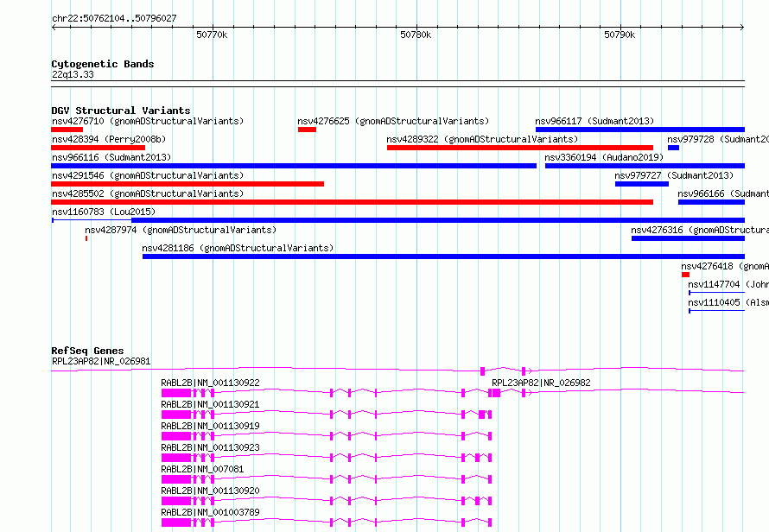The image size is (769, 532).
Task: Select the RABL2B|NM_007081 transcript label
Action: tap(202, 469)
